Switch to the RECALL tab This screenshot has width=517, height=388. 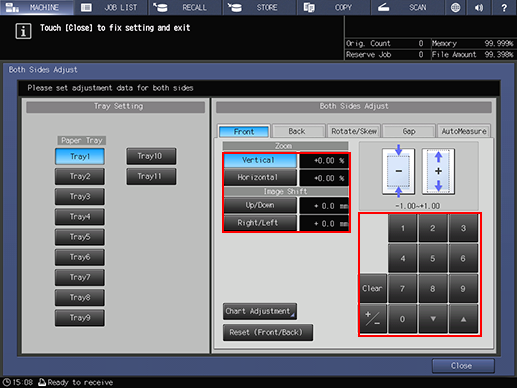pyautogui.click(x=185, y=7)
